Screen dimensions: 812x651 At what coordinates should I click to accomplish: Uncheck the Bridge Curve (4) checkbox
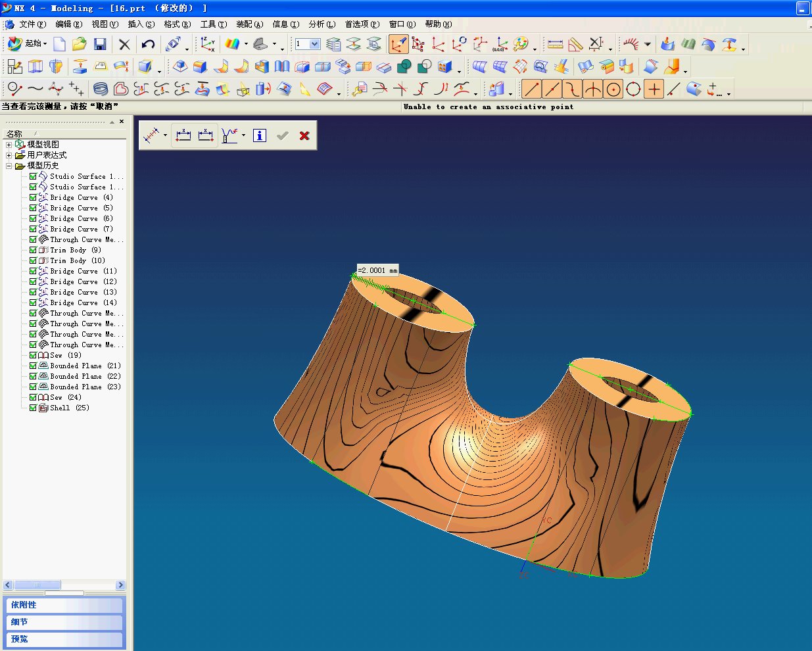tap(33, 197)
